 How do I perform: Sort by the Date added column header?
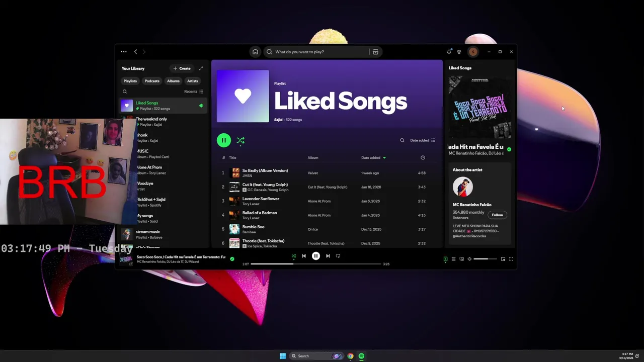373,158
